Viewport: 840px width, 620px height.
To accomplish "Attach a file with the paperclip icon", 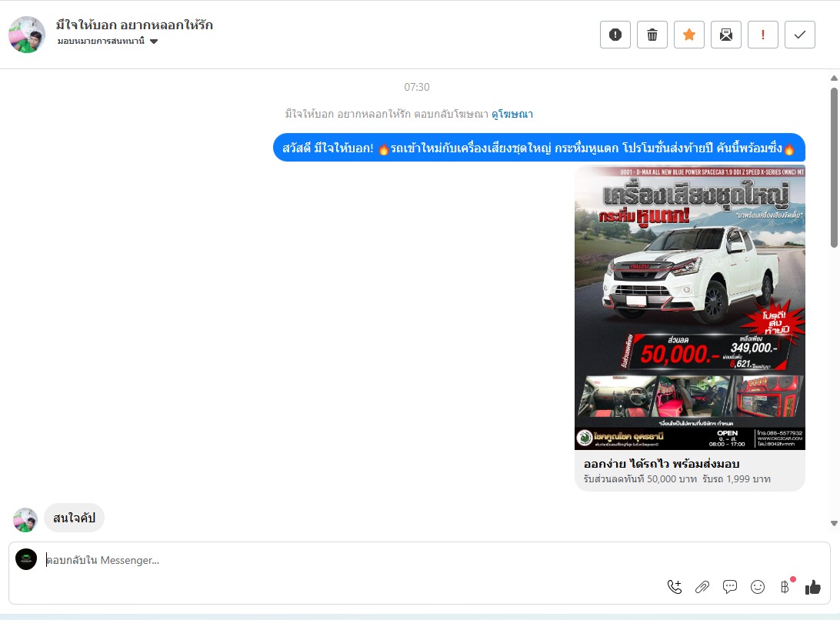I will point(702,588).
